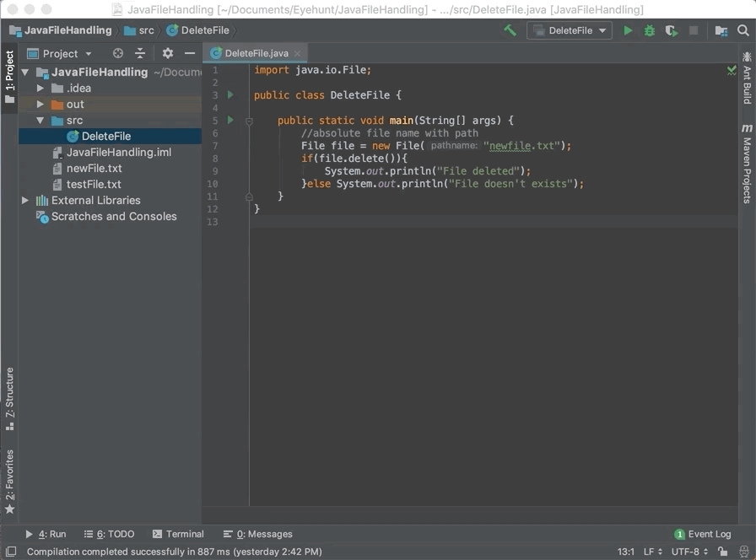Screen dimensions: 756x560
Task: Click the "File deleted" string on line 9
Action: click(x=478, y=171)
